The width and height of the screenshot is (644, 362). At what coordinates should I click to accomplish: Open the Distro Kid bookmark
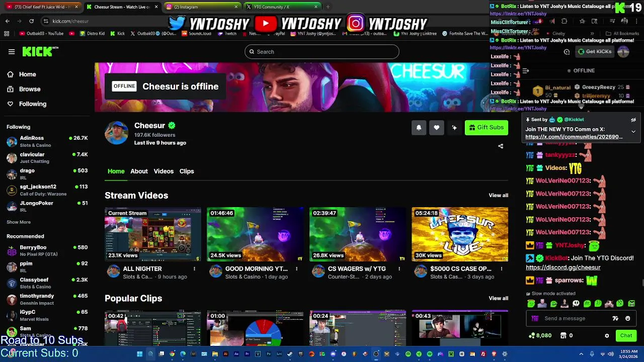[92, 34]
